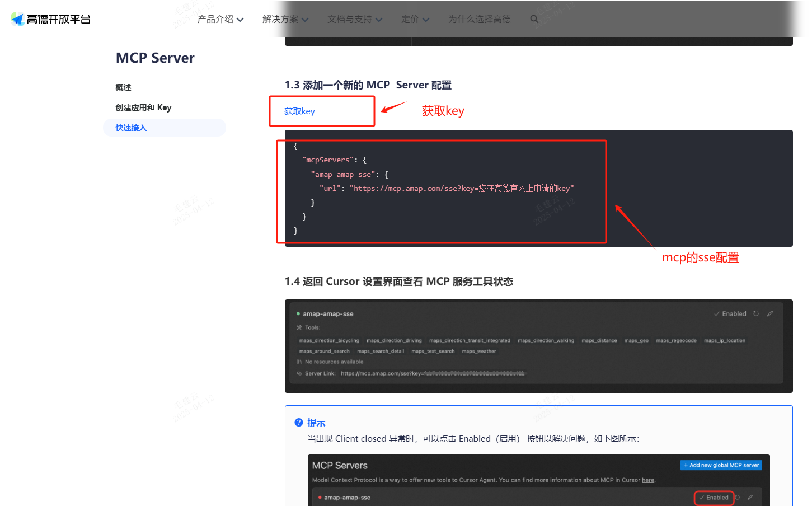
Task: Click green status dot beside amap-amap-sse
Action: tap(298, 314)
